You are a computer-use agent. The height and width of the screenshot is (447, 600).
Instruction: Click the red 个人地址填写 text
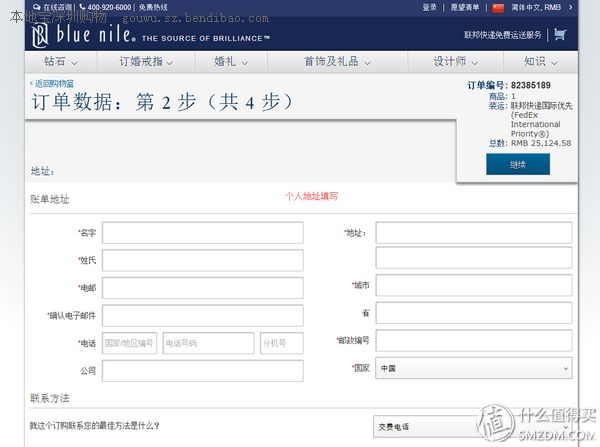pos(311,196)
